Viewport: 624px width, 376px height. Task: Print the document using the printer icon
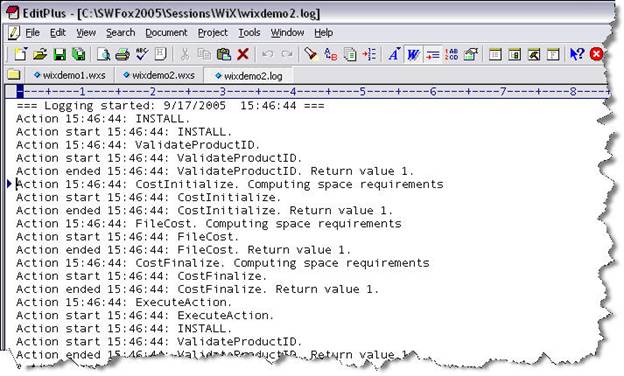tap(123, 54)
